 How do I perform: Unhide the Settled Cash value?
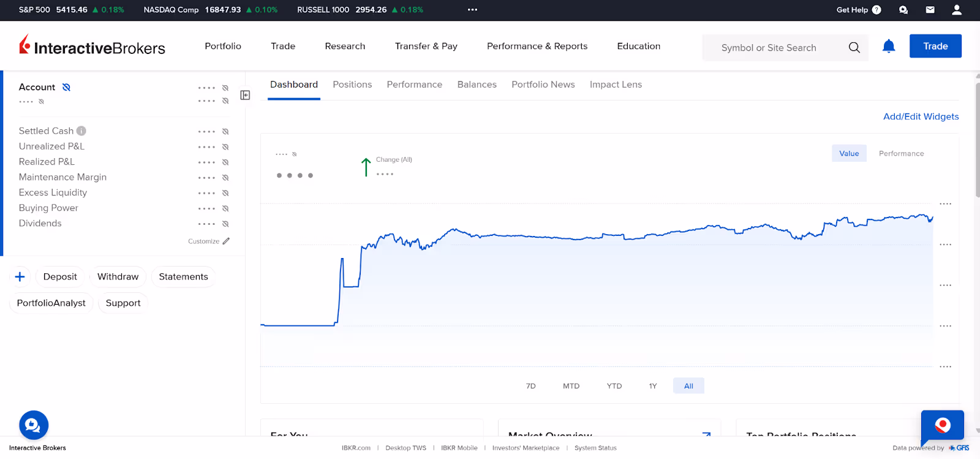[225, 131]
